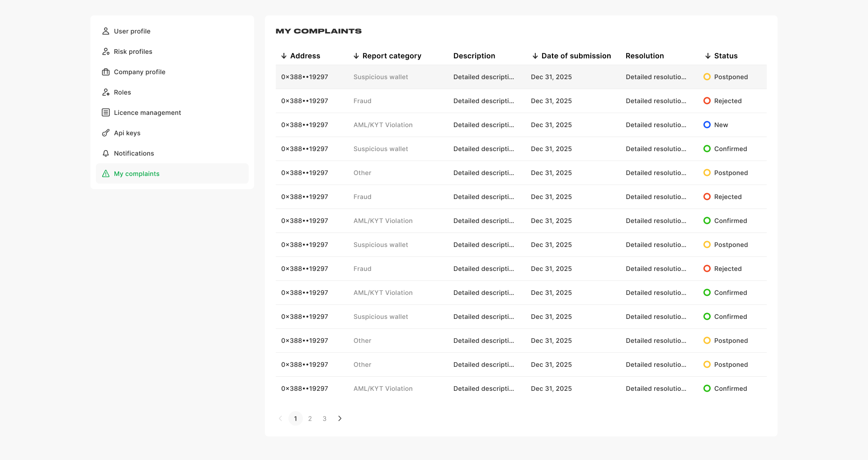The image size is (868, 460).
Task: Click the Resolution column header
Action: pos(645,56)
